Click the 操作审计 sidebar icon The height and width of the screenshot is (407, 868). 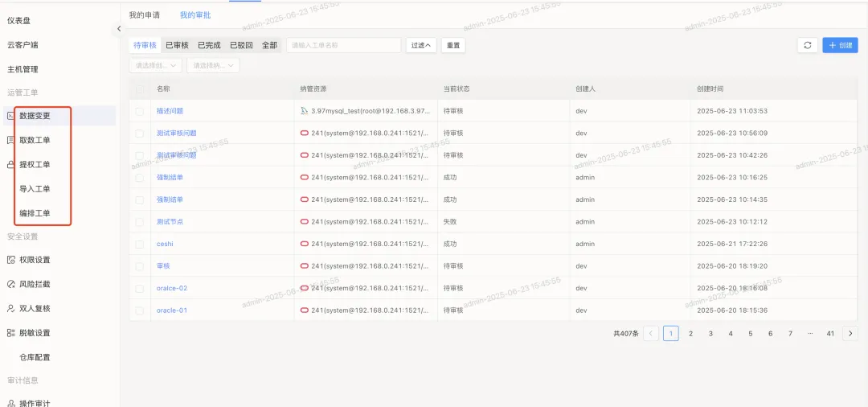coord(10,403)
